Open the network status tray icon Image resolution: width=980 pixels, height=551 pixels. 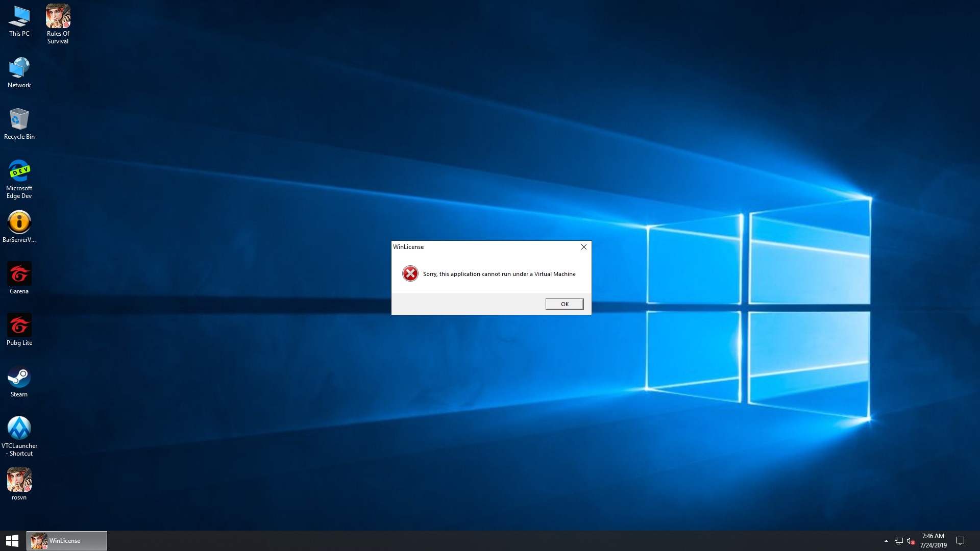(899, 541)
